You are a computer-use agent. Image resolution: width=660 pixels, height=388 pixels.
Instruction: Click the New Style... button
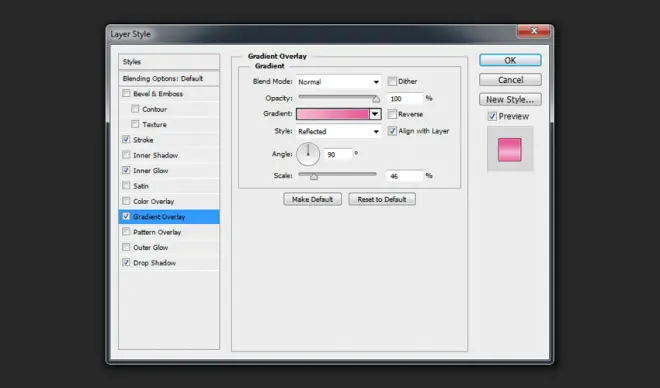point(510,99)
